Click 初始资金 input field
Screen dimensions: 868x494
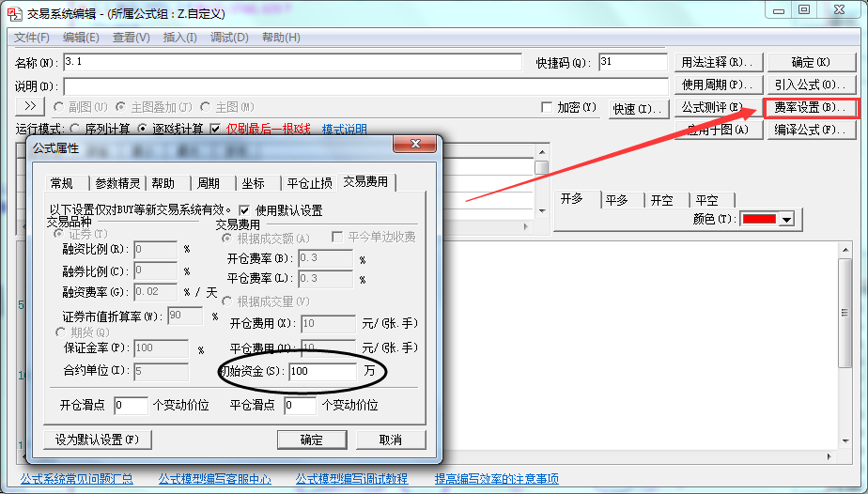323,372
